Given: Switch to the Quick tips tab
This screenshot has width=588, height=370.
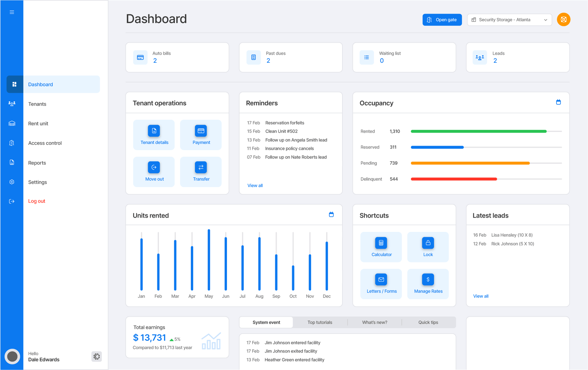Looking at the screenshot, I should pyautogui.click(x=428, y=322).
